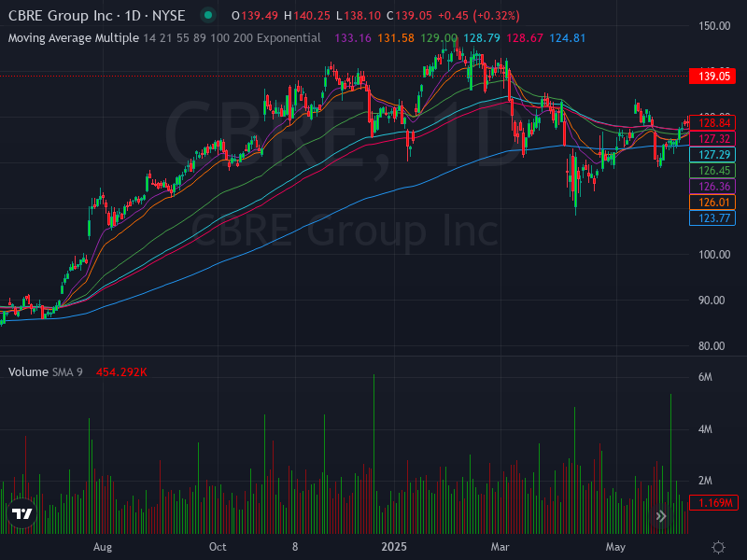Click the 124.81 blue EMA value

click(568, 38)
